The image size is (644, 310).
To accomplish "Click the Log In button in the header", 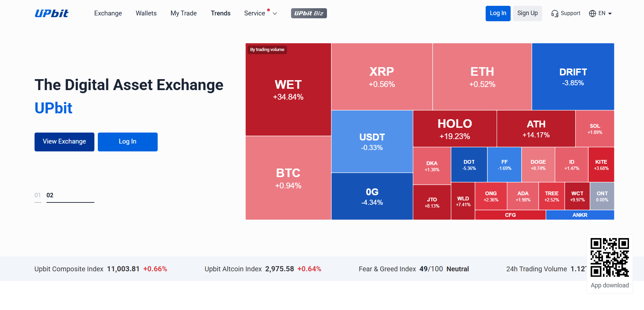I will click(498, 13).
